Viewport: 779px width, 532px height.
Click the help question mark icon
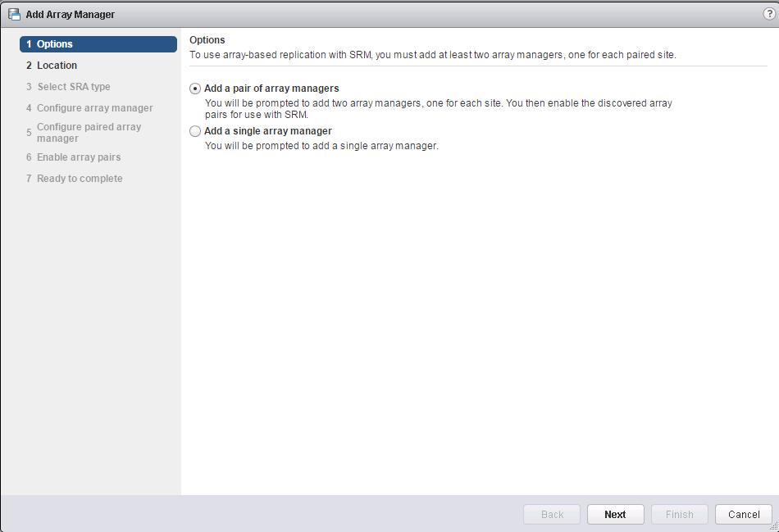768,14
